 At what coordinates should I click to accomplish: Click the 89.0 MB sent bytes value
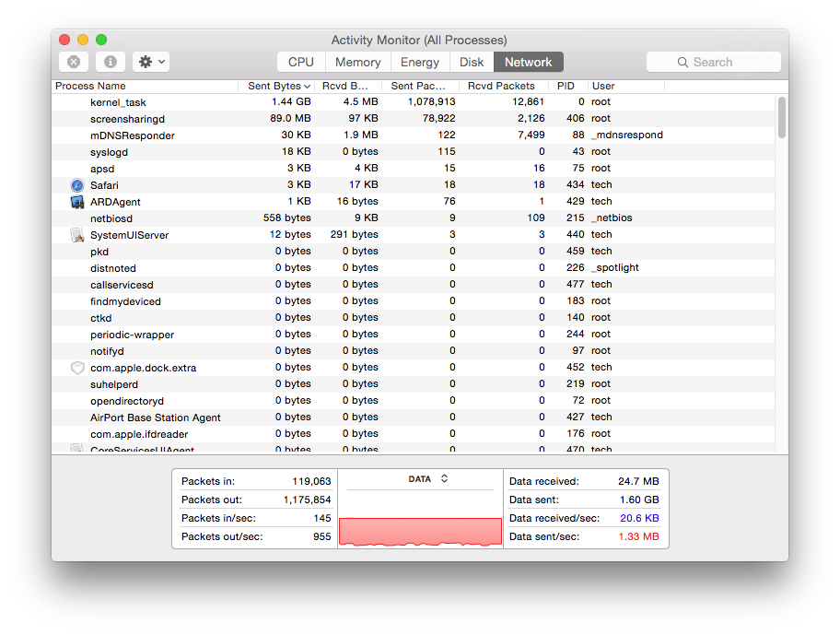click(290, 118)
